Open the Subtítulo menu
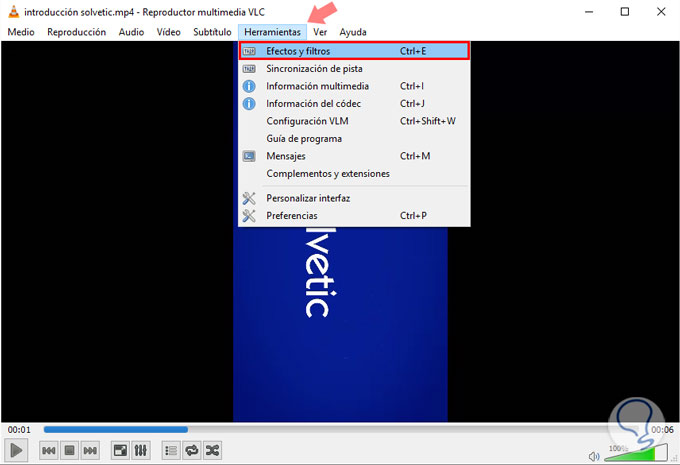 tap(212, 32)
